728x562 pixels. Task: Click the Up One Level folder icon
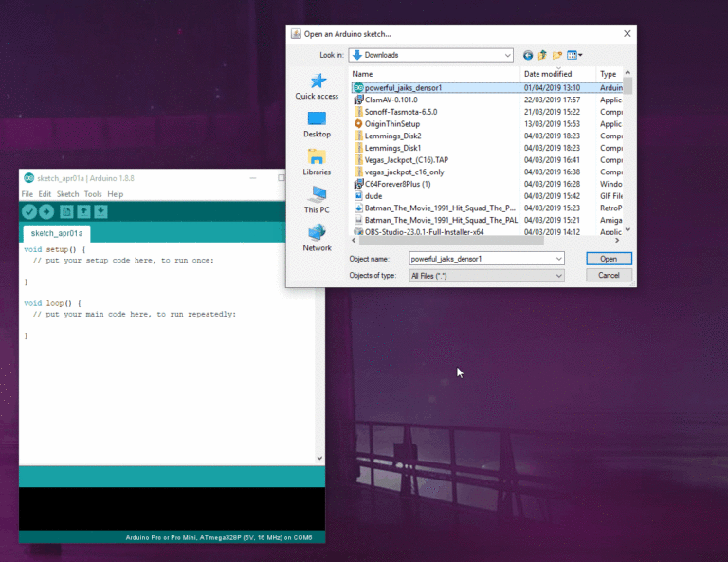(542, 55)
